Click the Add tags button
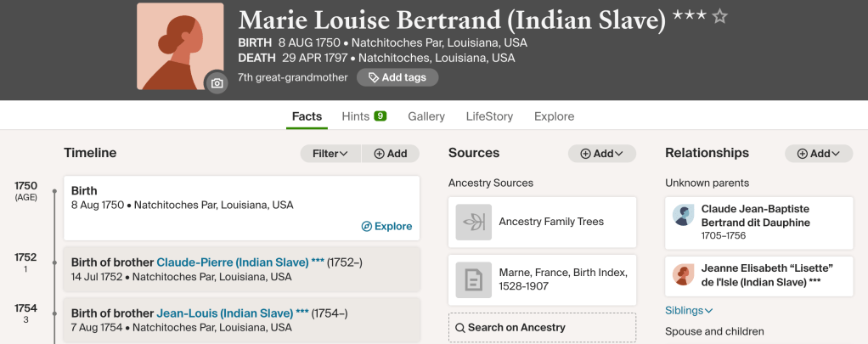This screenshot has height=344, width=868. click(397, 77)
